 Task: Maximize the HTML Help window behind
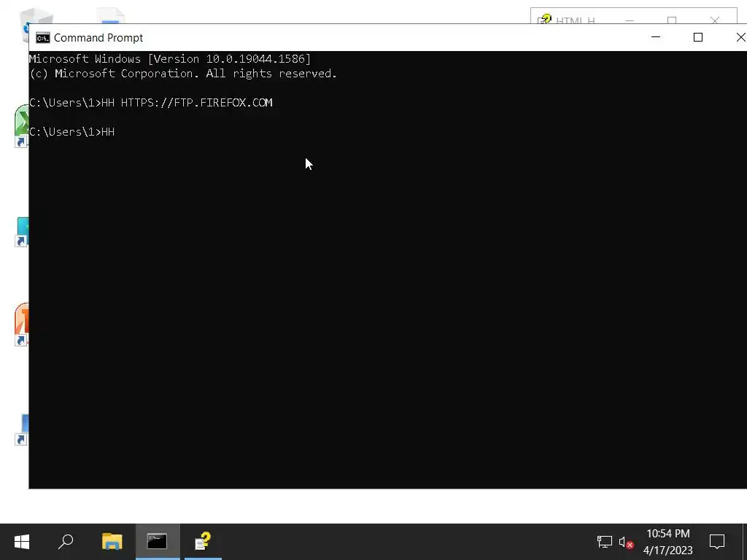pos(672,20)
